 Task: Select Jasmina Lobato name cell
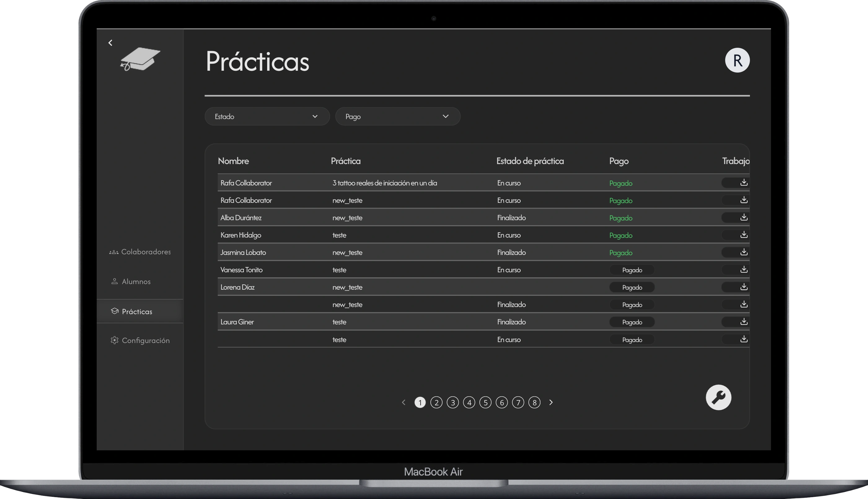coord(243,252)
